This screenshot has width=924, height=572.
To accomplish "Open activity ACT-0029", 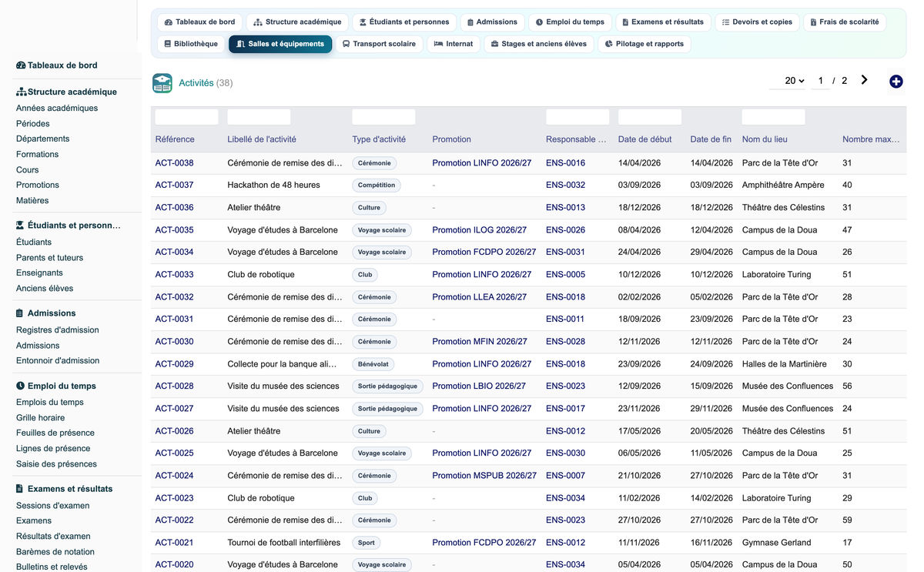I will click(x=174, y=364).
